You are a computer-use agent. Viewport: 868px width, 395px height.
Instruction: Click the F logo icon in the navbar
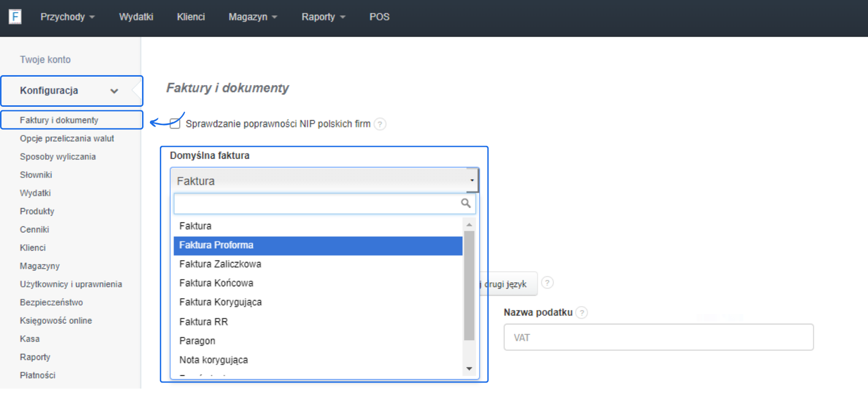(x=15, y=17)
